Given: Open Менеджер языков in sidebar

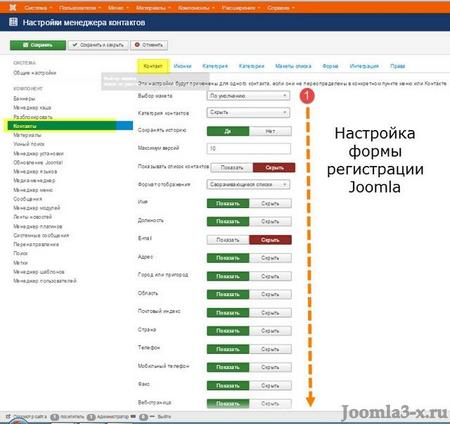Looking at the screenshot, I should pos(35,171).
